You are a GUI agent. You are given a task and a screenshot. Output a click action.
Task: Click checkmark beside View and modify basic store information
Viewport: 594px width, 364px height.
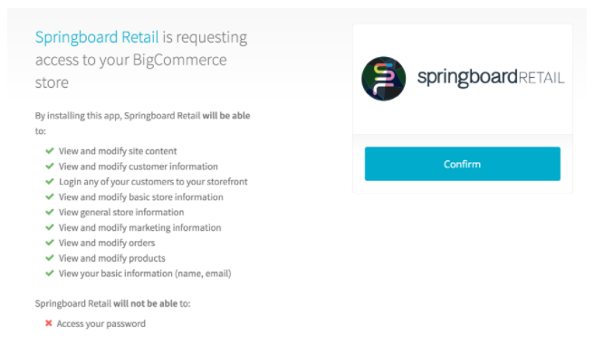pos(49,196)
